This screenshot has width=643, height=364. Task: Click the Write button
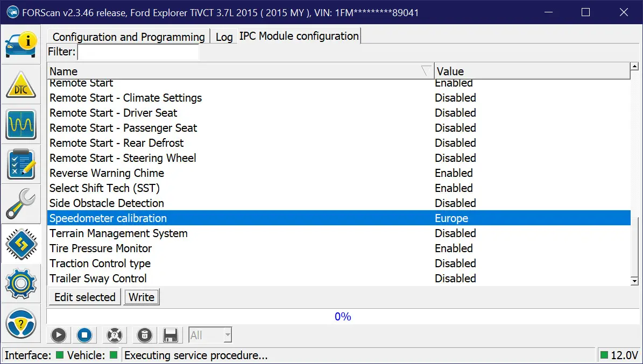[x=142, y=297]
